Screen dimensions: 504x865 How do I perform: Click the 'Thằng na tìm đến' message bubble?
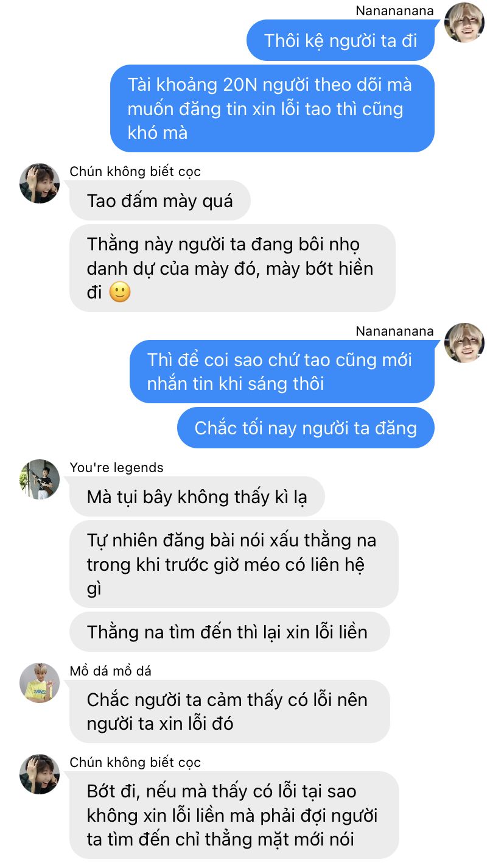coord(229,632)
